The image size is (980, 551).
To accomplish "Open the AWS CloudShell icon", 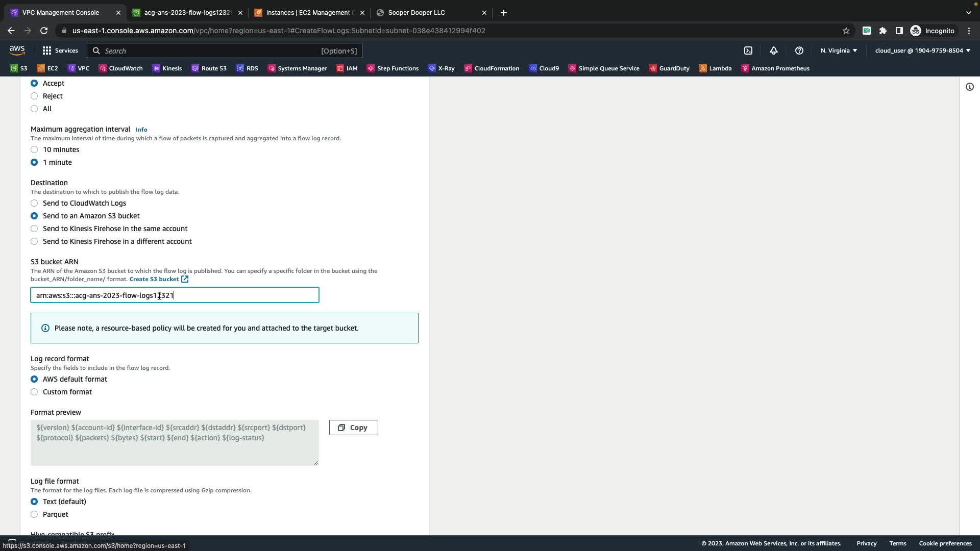I will point(748,51).
